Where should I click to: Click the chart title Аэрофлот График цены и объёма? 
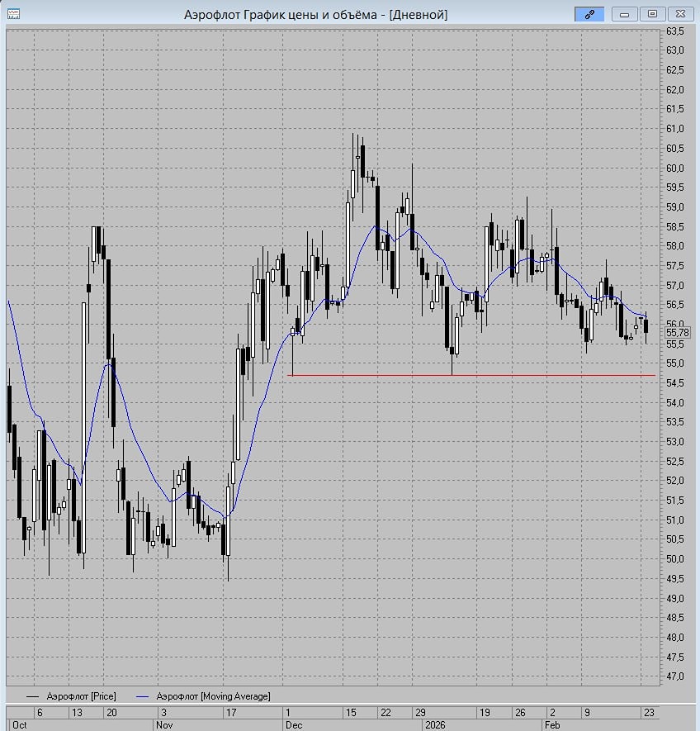point(281,15)
